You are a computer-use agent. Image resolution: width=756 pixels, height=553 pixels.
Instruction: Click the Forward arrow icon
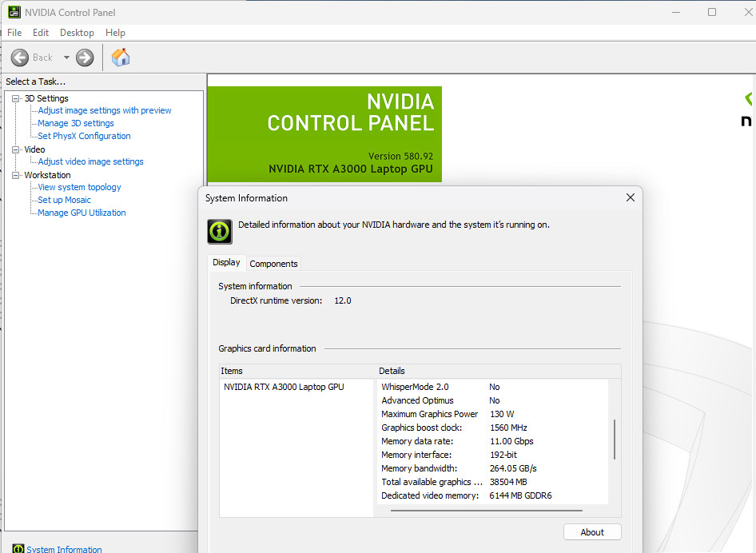click(85, 58)
